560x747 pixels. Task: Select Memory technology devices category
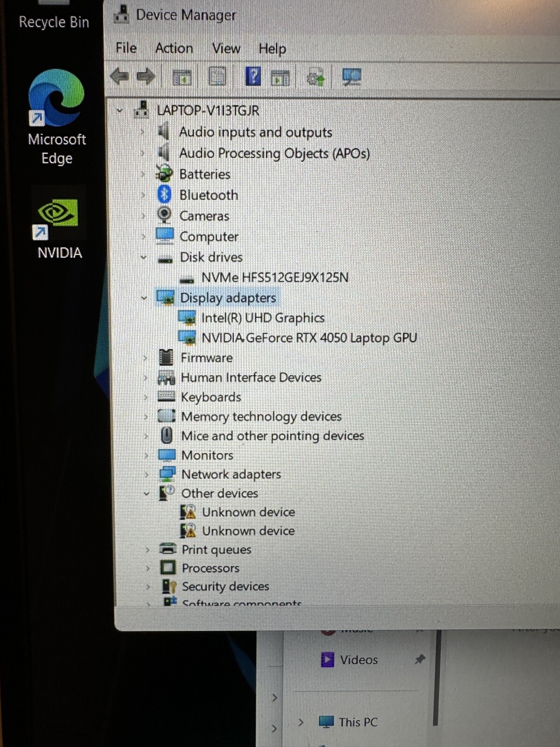click(x=261, y=416)
